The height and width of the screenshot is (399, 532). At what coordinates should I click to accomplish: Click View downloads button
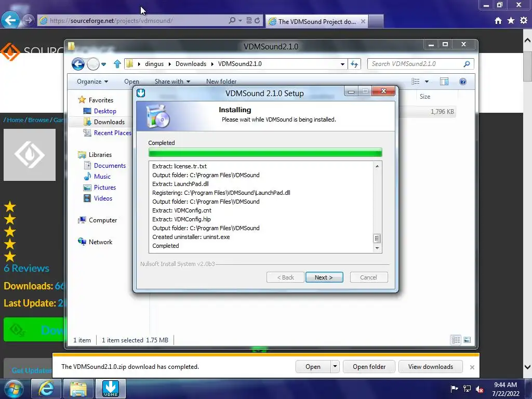[x=431, y=367]
